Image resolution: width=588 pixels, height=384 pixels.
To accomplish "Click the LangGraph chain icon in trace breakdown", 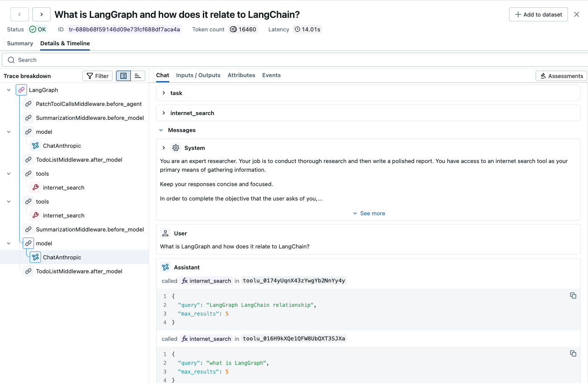I will [21, 89].
